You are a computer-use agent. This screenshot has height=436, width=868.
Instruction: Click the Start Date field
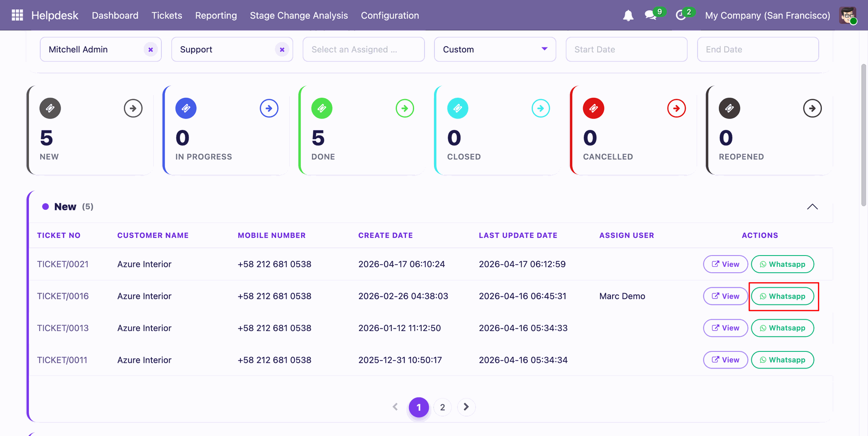[627, 49]
